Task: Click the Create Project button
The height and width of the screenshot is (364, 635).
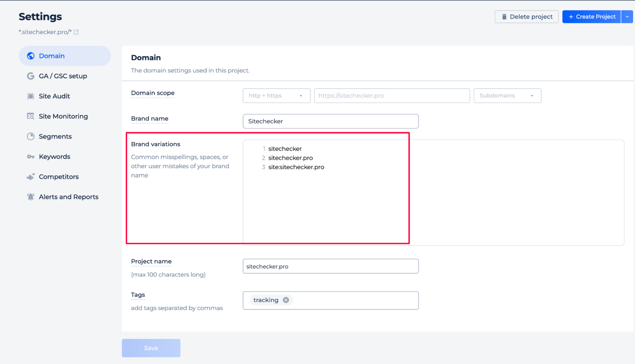Action: click(x=591, y=17)
